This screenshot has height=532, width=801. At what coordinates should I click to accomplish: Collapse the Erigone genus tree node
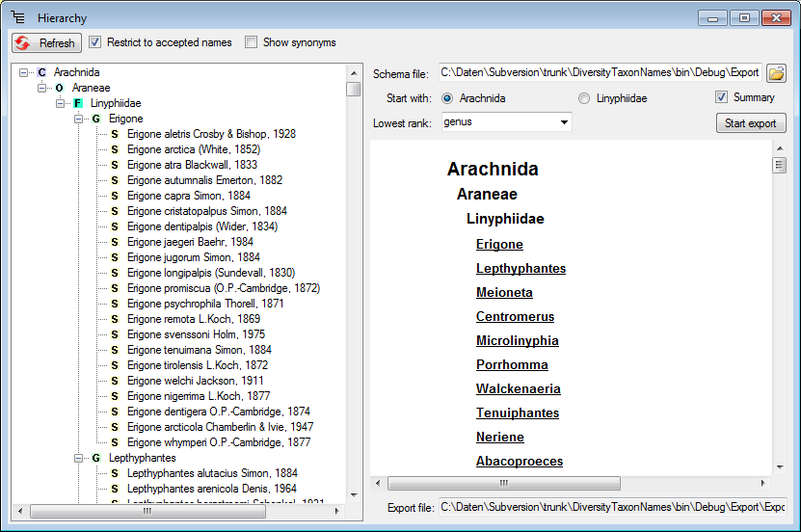coord(79,119)
